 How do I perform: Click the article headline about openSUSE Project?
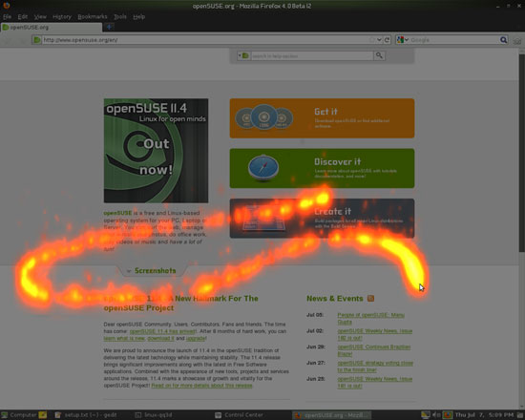pos(180,304)
